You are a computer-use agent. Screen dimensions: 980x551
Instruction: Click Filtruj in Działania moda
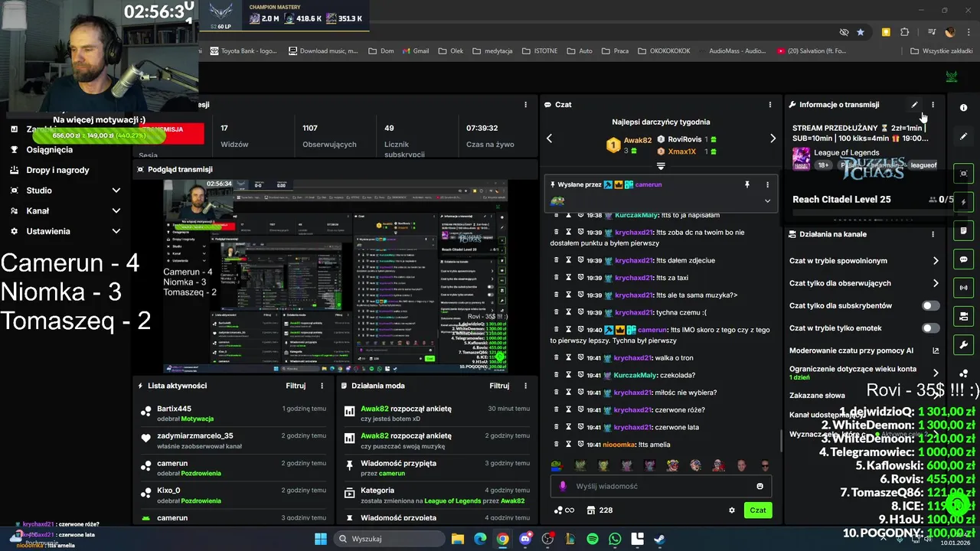click(499, 386)
